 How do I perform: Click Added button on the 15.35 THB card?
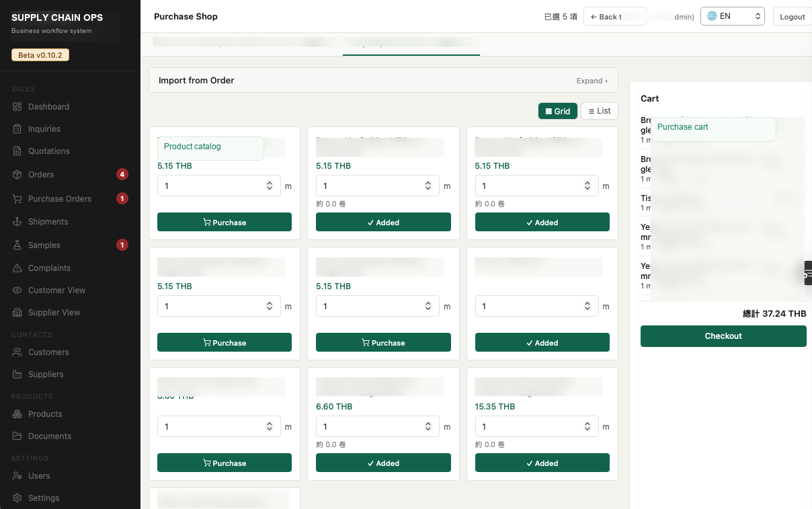[x=542, y=463]
